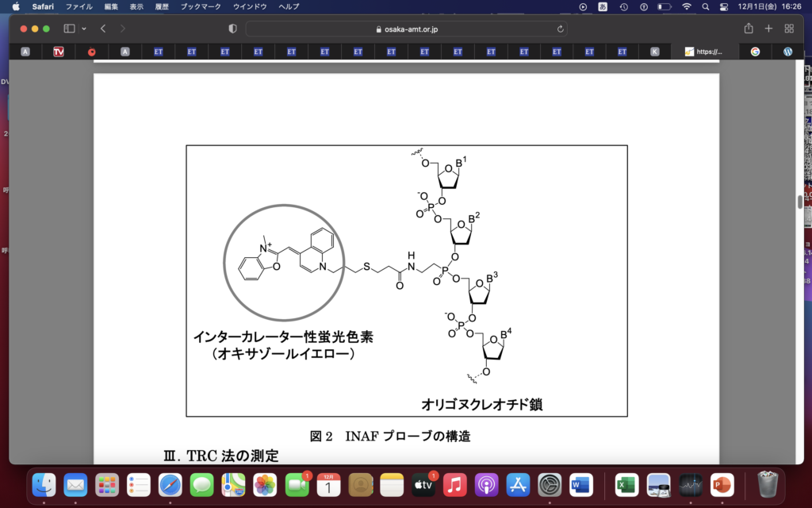Switch to the Google tab
This screenshot has height=508, width=812.
(755, 52)
